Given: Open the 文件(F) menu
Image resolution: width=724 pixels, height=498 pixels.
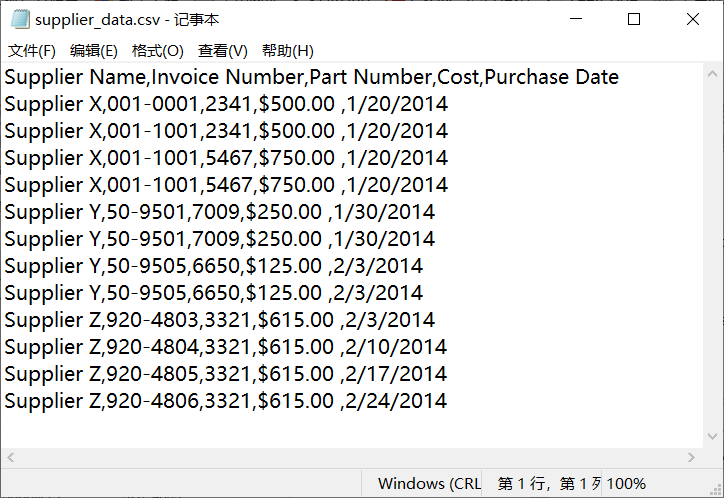Looking at the screenshot, I should (x=32, y=51).
